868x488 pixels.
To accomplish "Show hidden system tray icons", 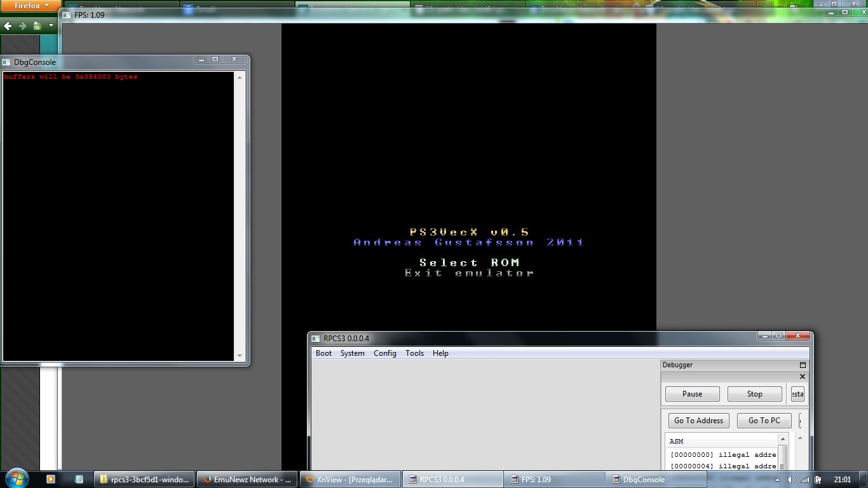I will pyautogui.click(x=777, y=480).
